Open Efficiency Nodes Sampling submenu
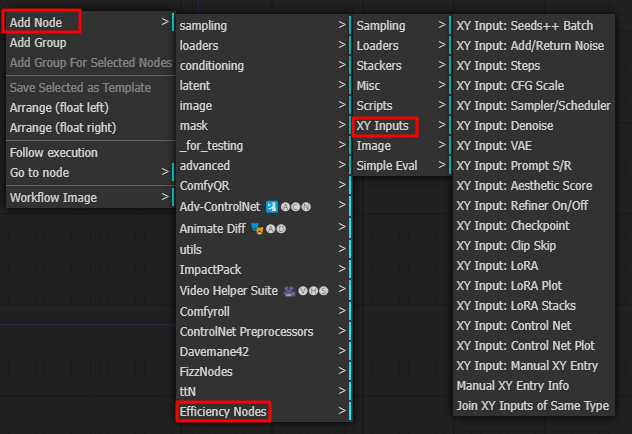This screenshot has height=434, width=632. click(x=402, y=25)
